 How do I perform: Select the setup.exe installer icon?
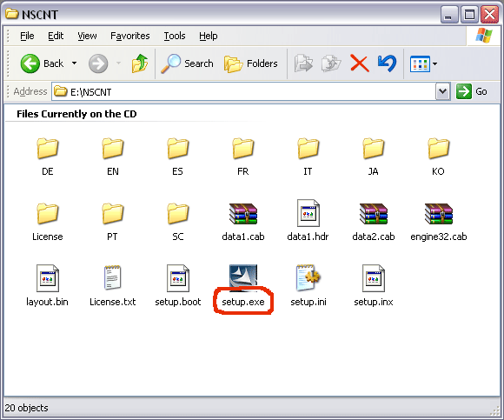(x=243, y=277)
